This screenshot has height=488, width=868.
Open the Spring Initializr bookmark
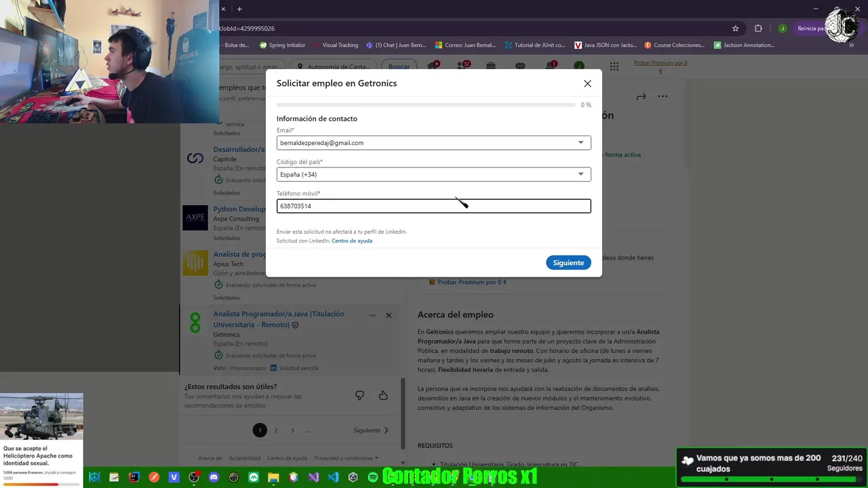282,45
